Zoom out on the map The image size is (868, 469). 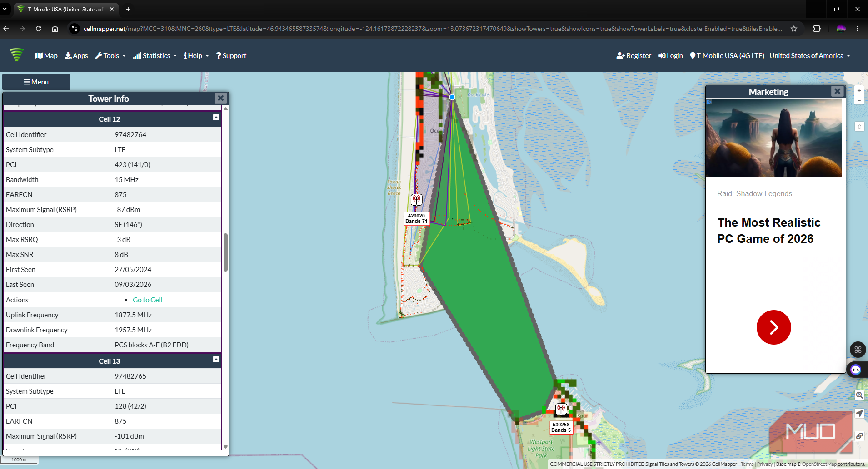(859, 100)
